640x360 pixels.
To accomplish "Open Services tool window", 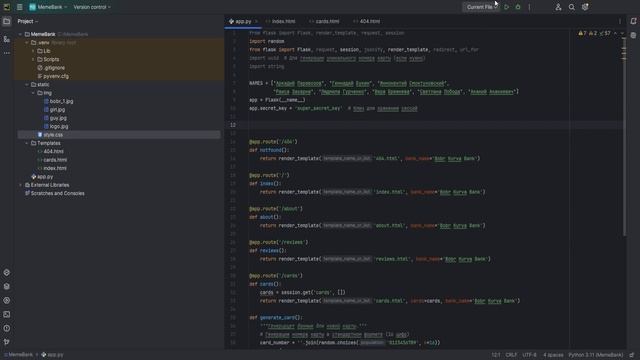I will pyautogui.click(x=7, y=300).
